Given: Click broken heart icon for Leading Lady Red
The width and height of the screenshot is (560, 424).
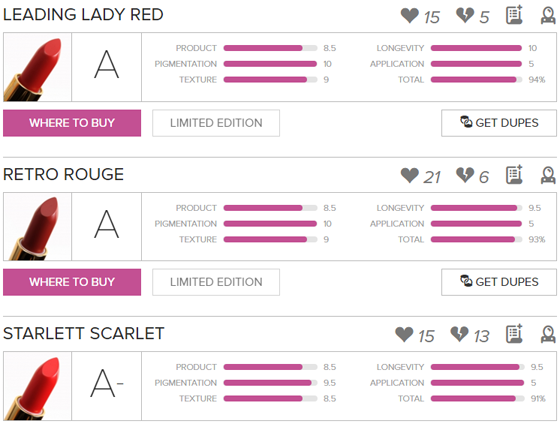Looking at the screenshot, I should point(465,16).
